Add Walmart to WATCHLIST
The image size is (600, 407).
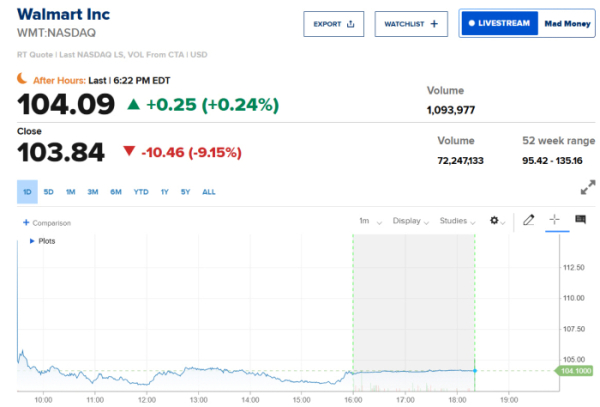411,24
